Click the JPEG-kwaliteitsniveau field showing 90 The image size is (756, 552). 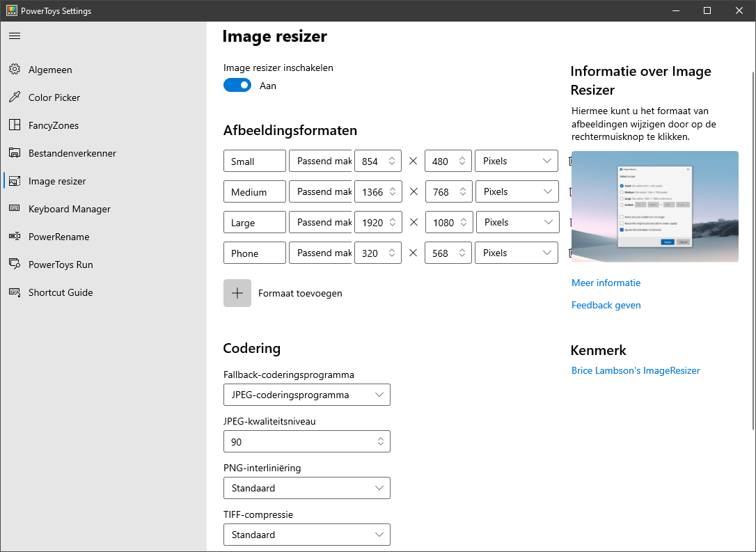coord(306,441)
